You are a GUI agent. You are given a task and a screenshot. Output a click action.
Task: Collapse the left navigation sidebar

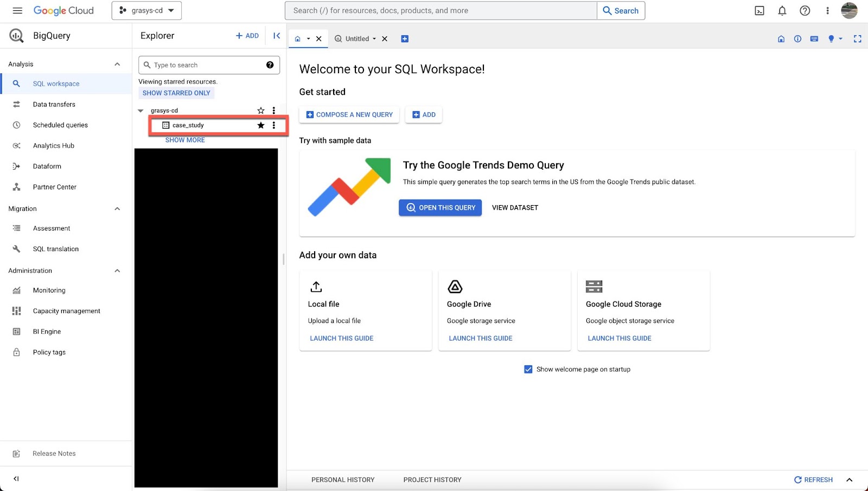pyautogui.click(x=16, y=479)
